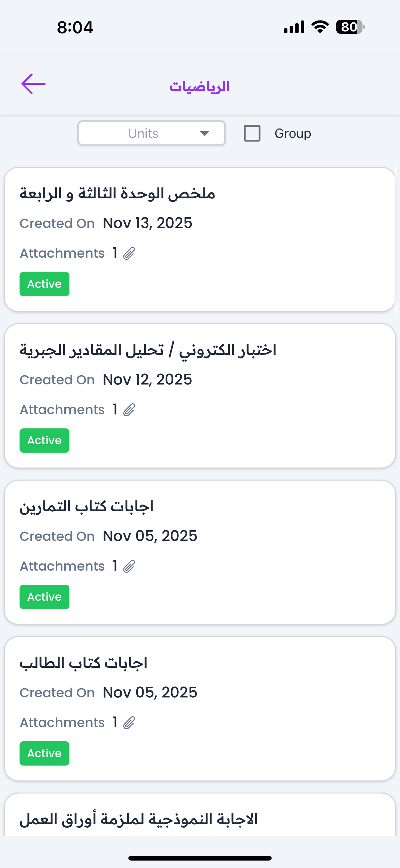The width and height of the screenshot is (400, 868).
Task: Tap the Group label text
Action: [x=293, y=133]
